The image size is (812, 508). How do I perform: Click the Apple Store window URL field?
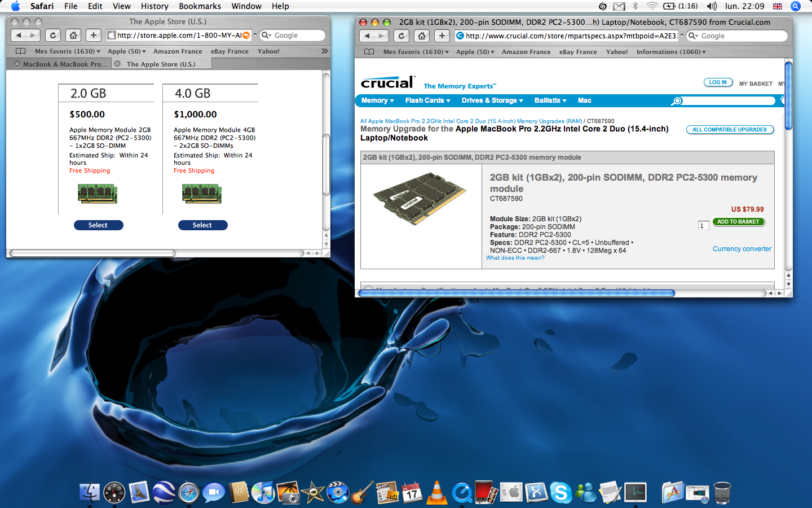point(179,35)
